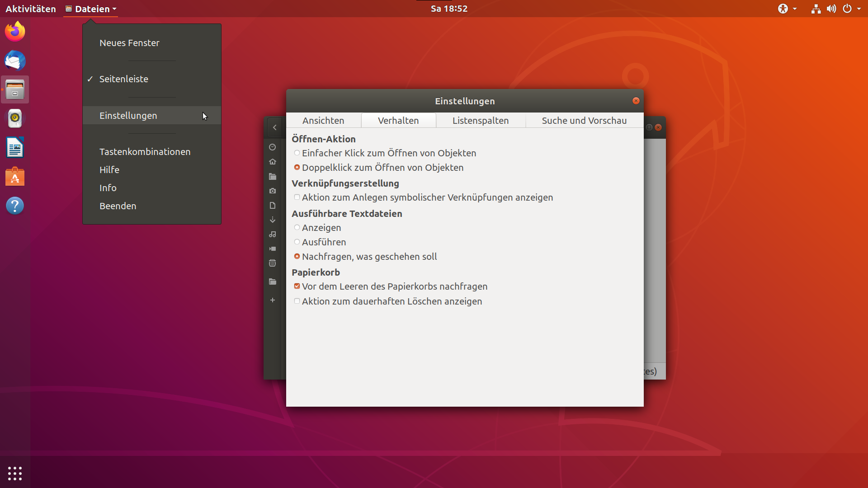Open the Dateien application menu dropdown
Screen dimensions: 868x488
(91, 9)
